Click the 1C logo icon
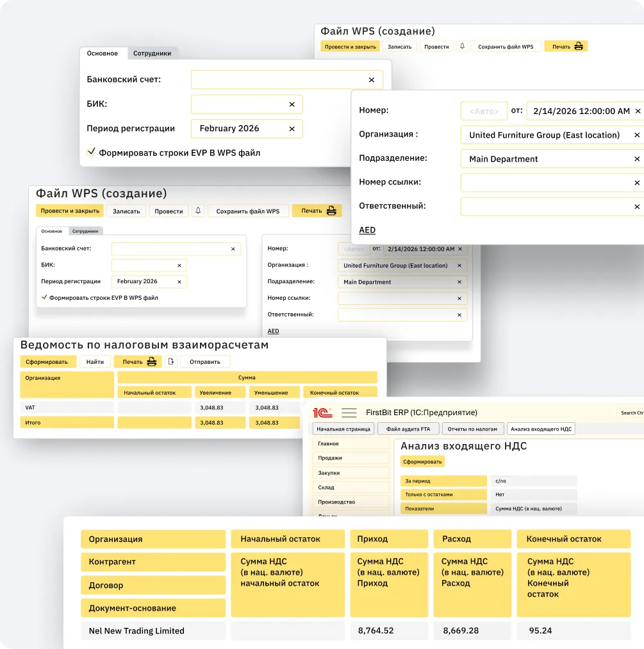 (x=322, y=413)
